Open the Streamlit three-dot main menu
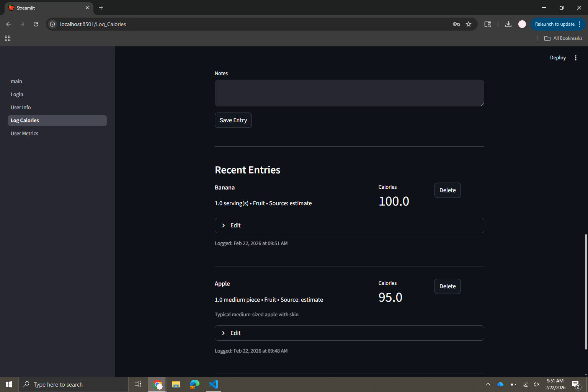 click(x=575, y=58)
